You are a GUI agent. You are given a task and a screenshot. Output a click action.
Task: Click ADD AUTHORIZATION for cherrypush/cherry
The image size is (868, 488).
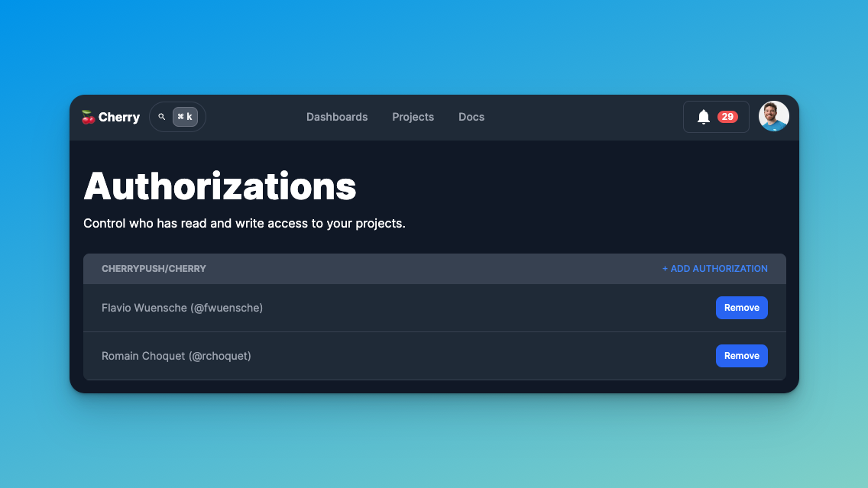coord(714,268)
